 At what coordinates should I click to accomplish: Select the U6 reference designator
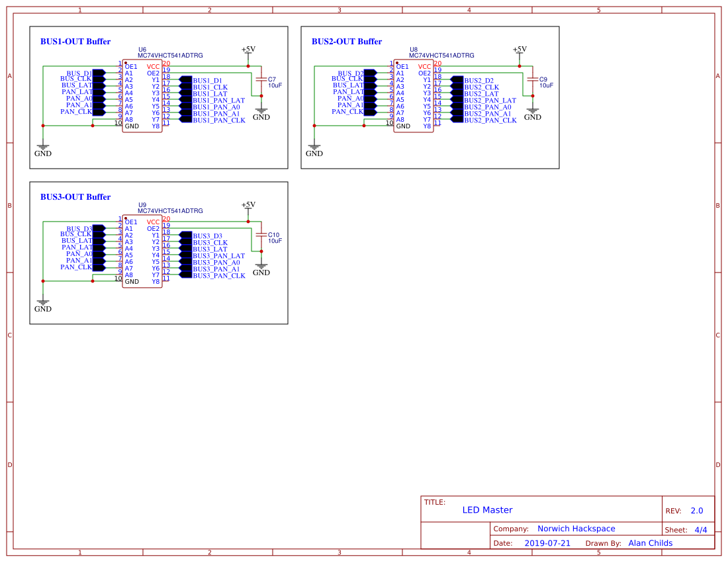142,50
